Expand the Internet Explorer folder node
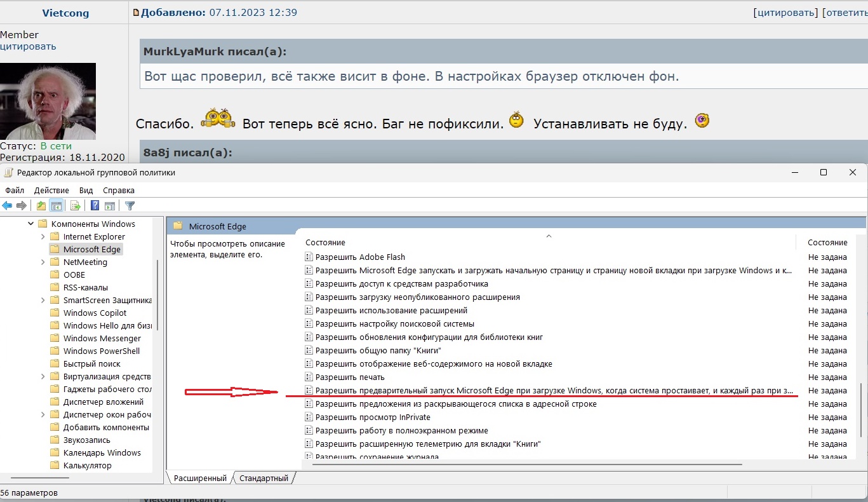Screen dimensions: 868x502 point(43,236)
